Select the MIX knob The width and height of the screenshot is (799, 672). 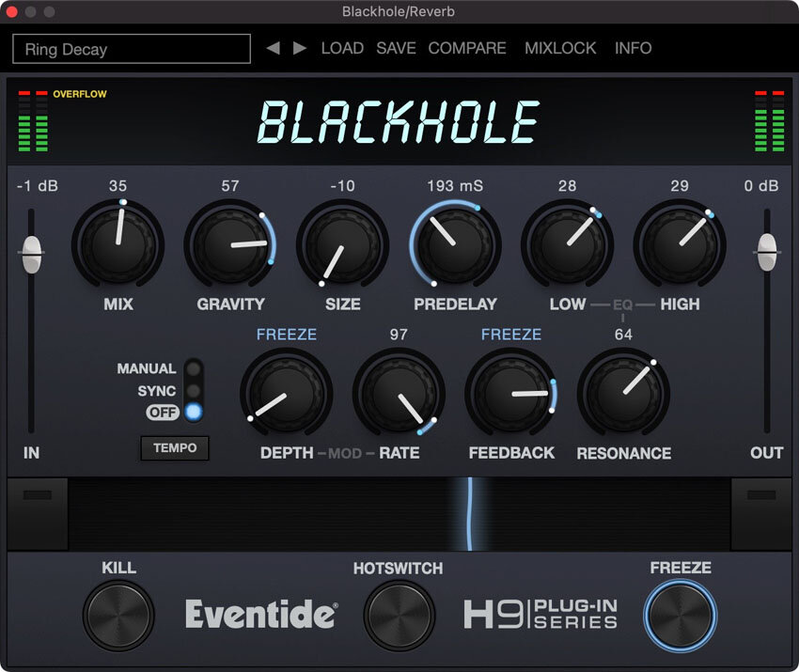(117, 244)
